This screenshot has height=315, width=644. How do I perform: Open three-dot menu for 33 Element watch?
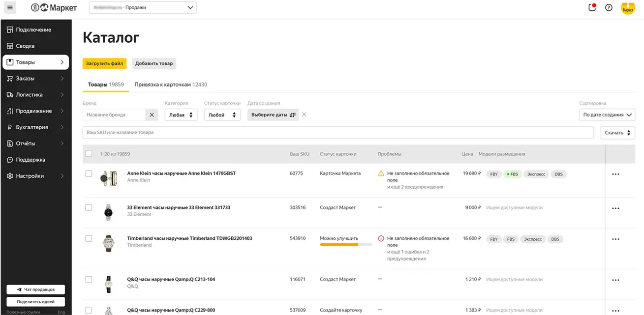[x=615, y=208]
